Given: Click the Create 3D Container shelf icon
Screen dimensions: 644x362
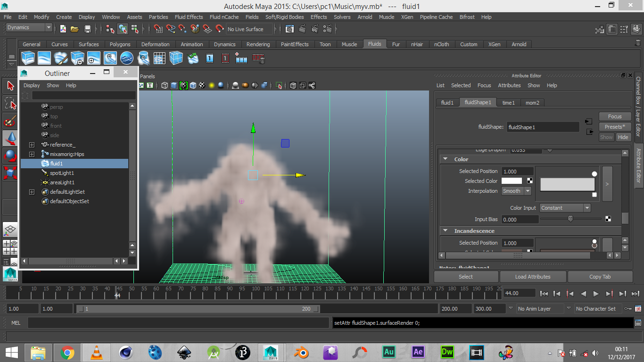Looking at the screenshot, I should click(x=28, y=58).
